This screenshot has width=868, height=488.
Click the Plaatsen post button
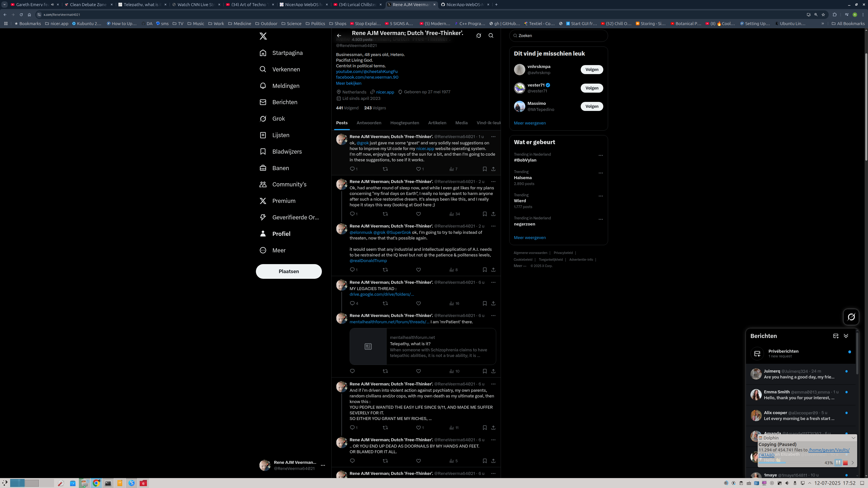pos(289,271)
